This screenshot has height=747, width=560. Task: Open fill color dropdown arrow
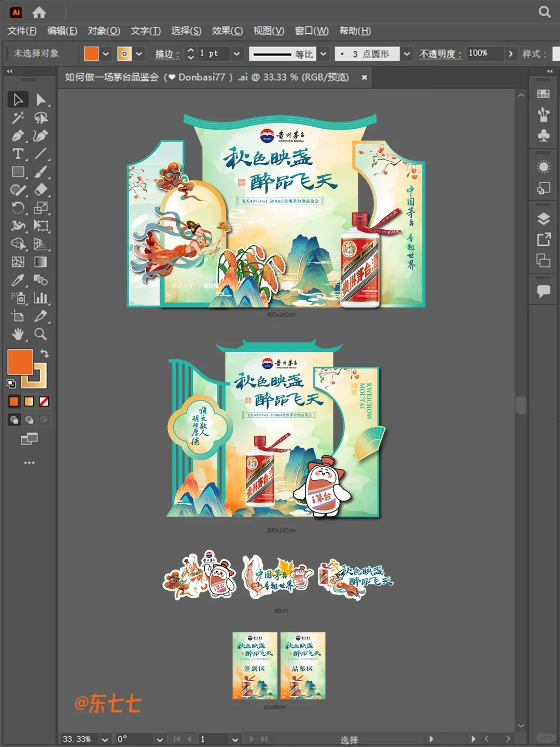[x=106, y=53]
